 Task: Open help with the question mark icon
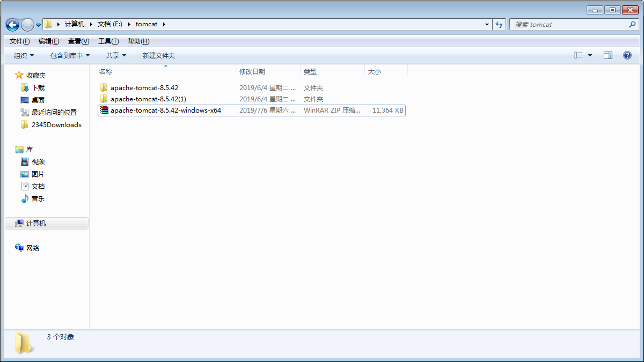(627, 55)
